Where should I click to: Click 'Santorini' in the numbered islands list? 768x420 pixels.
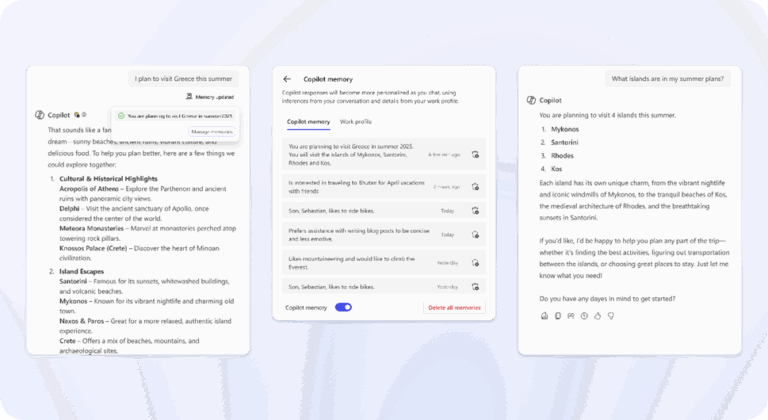click(x=564, y=143)
